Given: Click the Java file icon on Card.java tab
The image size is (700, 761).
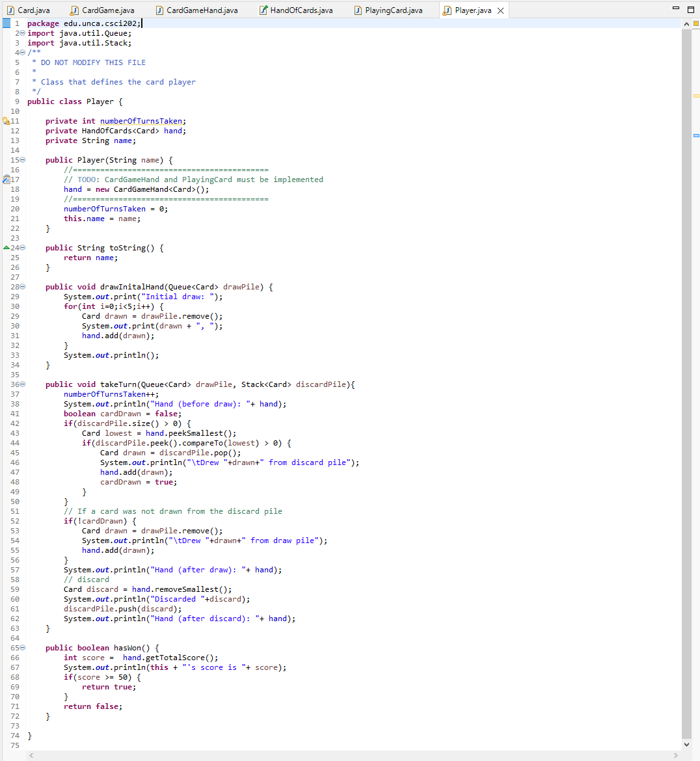Looking at the screenshot, I should pos(12,10).
